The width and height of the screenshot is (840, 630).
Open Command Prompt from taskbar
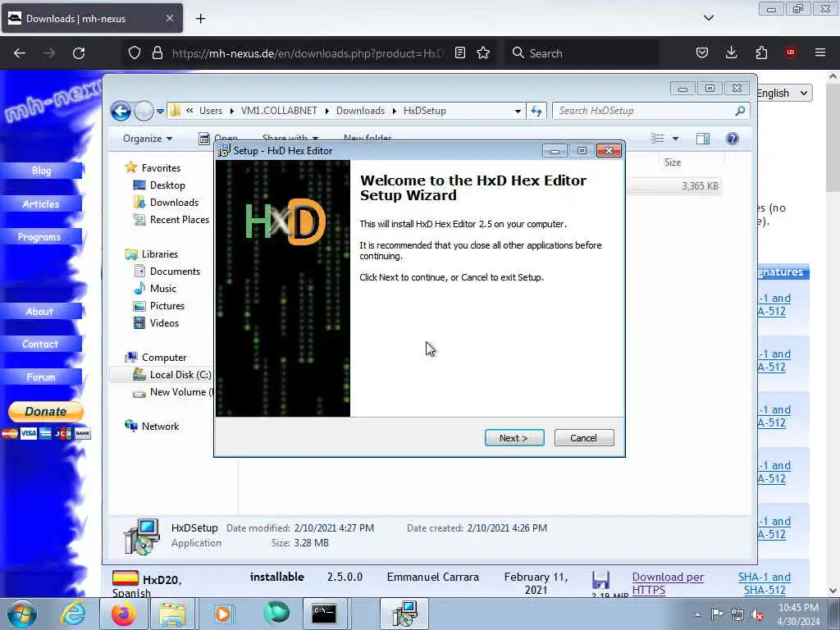tap(324, 614)
